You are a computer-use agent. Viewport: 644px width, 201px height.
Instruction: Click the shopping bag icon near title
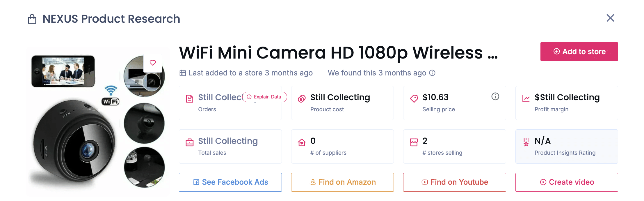32,19
